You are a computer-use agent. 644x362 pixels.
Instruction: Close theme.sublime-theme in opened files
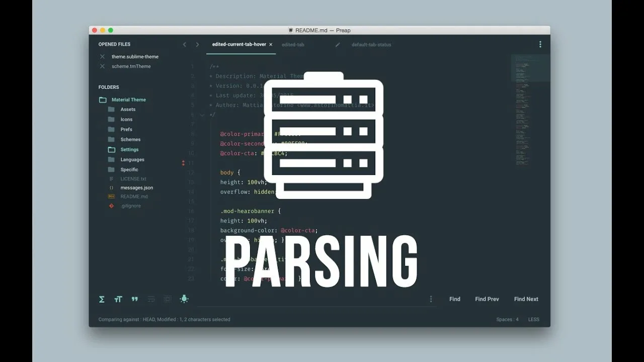click(103, 57)
